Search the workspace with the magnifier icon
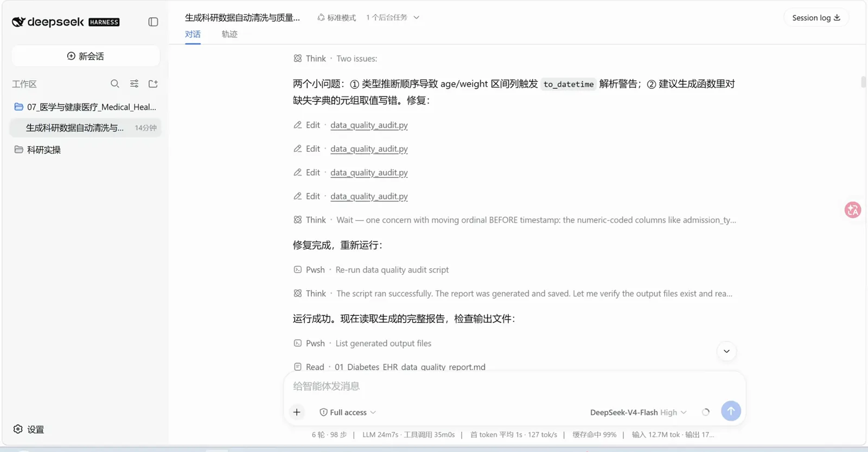The width and height of the screenshot is (868, 452). (x=115, y=83)
